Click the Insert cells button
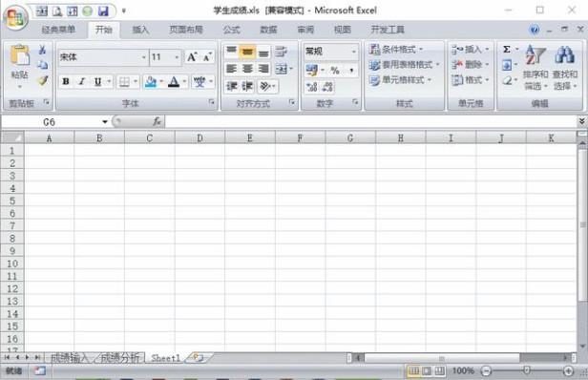The height and width of the screenshot is (380, 588). pos(471,49)
